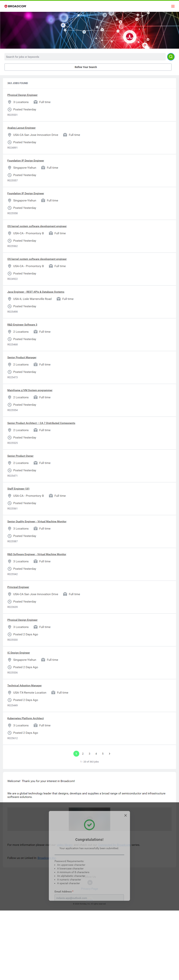Click the green search icon button
The width and height of the screenshot is (179, 980).
pyautogui.click(x=171, y=57)
